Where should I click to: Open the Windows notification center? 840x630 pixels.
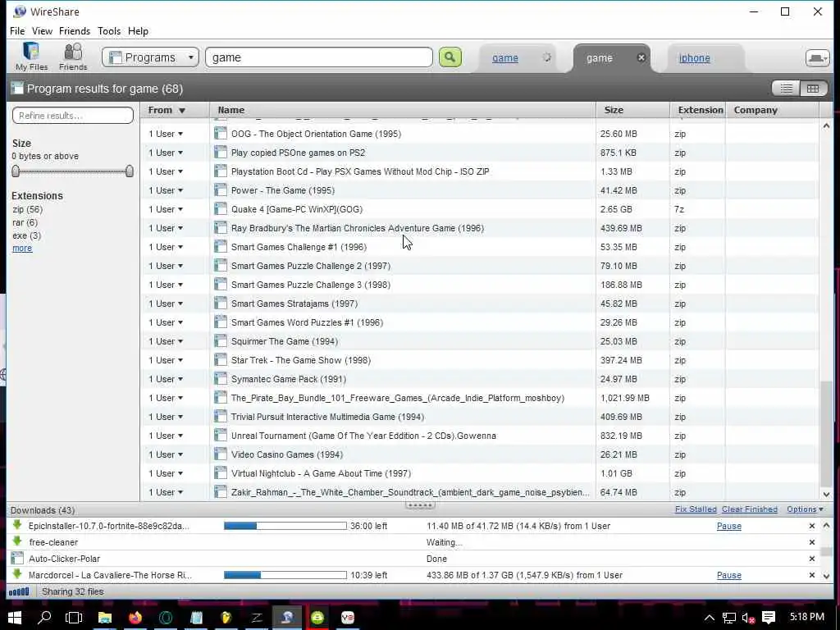click(x=769, y=617)
